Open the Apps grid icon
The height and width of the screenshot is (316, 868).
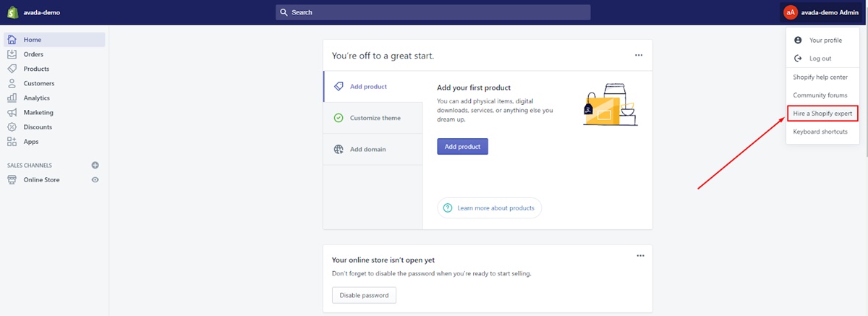click(x=12, y=142)
